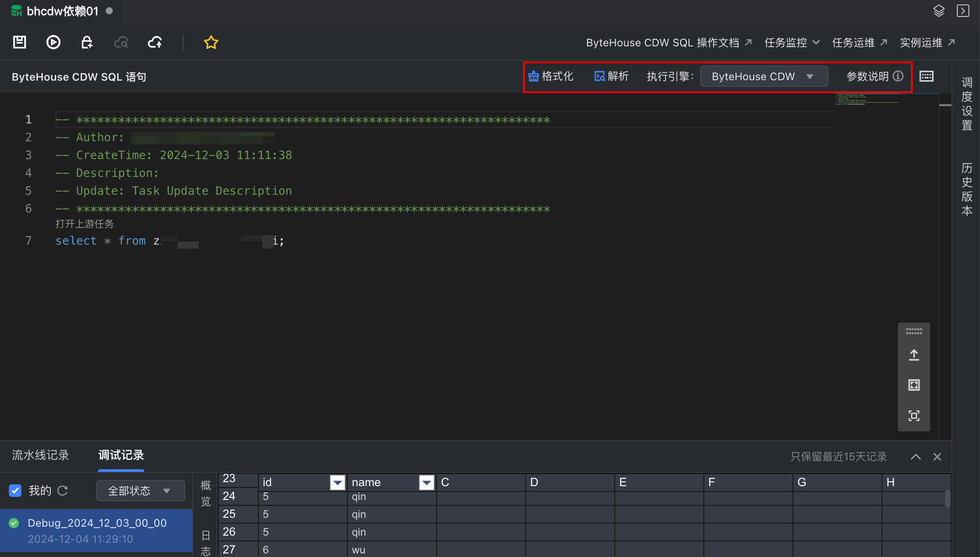
Task: Click the editor minimap preview
Action: [866, 100]
